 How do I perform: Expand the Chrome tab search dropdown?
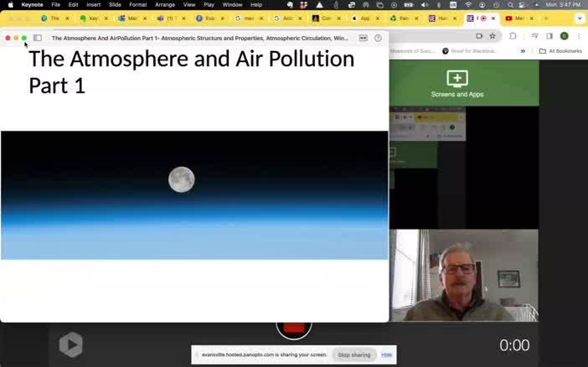579,18
